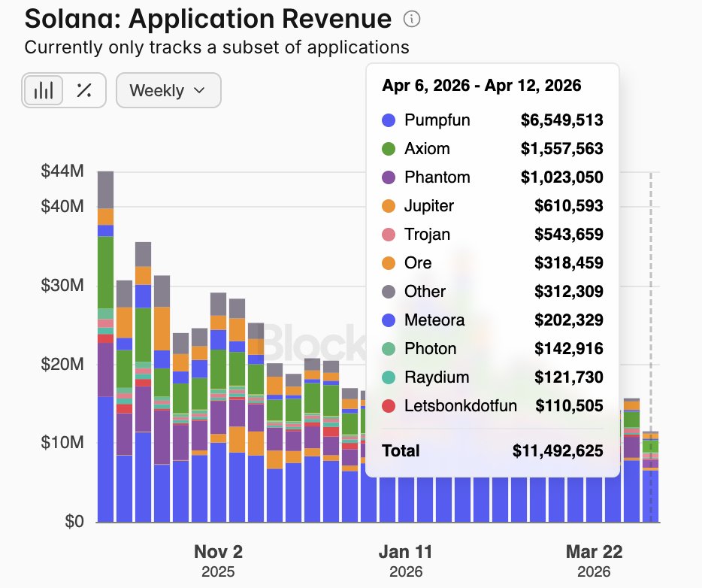This screenshot has height=588, width=702.
Task: Open the Weekly interval dropdown
Action: (168, 90)
